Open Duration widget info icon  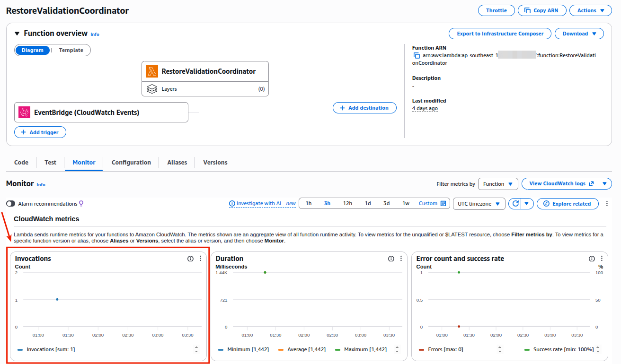click(x=391, y=259)
